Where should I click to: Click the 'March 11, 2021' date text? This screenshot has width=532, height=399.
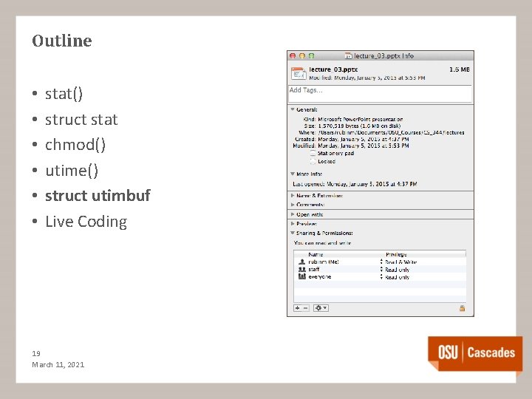tap(58, 365)
